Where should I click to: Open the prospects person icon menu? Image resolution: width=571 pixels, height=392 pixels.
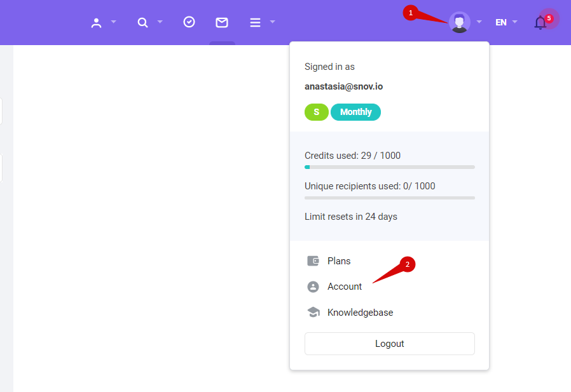[96, 23]
